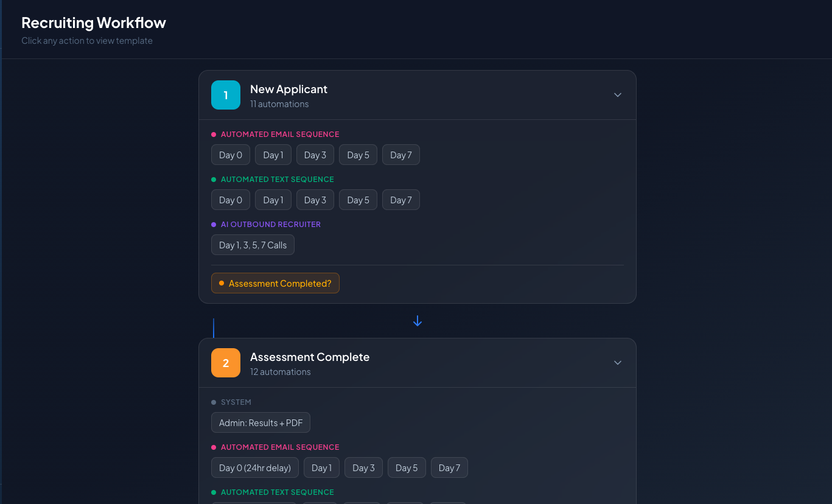Screen dimensions: 832x504
Task: Collapse the Assessment Complete section chevron
Action: coord(617,363)
